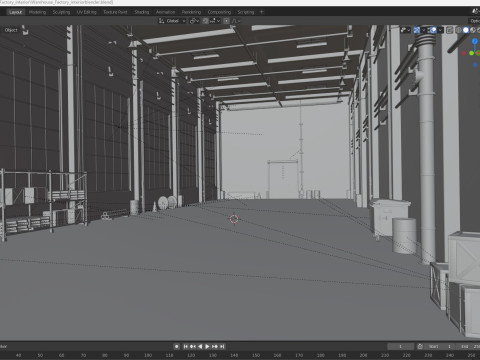Switch to material preview shading
The width and height of the screenshot is (480, 360).
click(473, 30)
